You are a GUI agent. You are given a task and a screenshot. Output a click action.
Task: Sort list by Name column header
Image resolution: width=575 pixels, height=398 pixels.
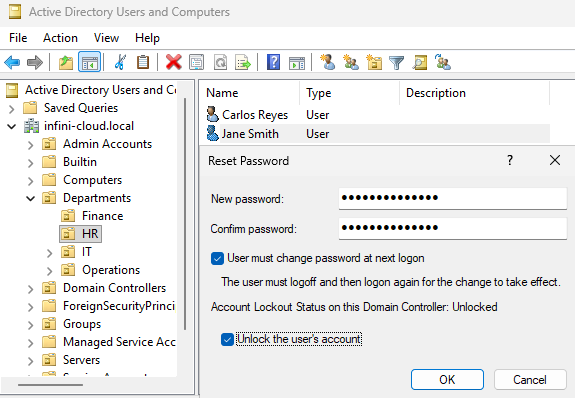pos(250,93)
